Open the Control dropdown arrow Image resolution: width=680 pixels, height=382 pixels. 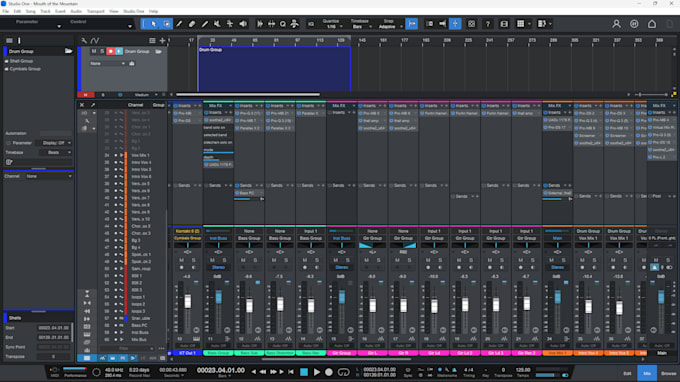[130, 27]
